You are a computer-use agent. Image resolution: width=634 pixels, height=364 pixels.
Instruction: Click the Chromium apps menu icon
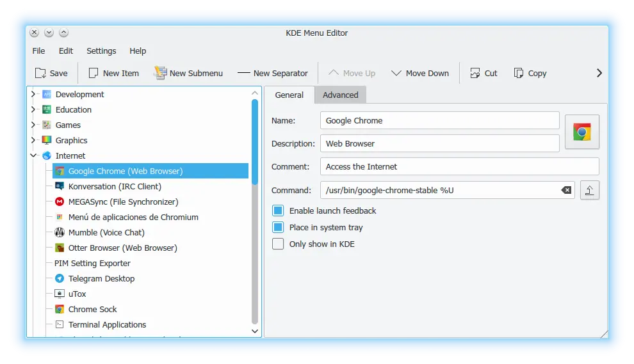click(60, 217)
